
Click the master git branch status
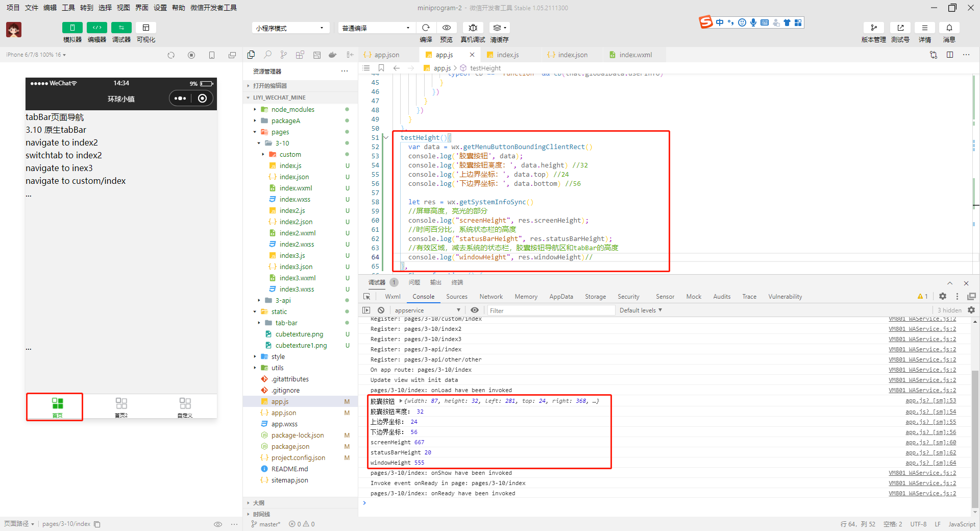tap(266, 524)
